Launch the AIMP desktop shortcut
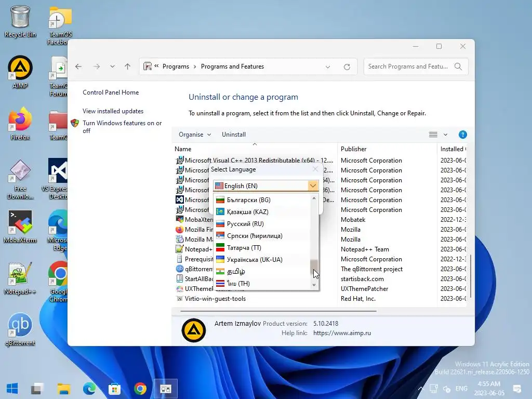The image size is (532, 399). [x=20, y=72]
